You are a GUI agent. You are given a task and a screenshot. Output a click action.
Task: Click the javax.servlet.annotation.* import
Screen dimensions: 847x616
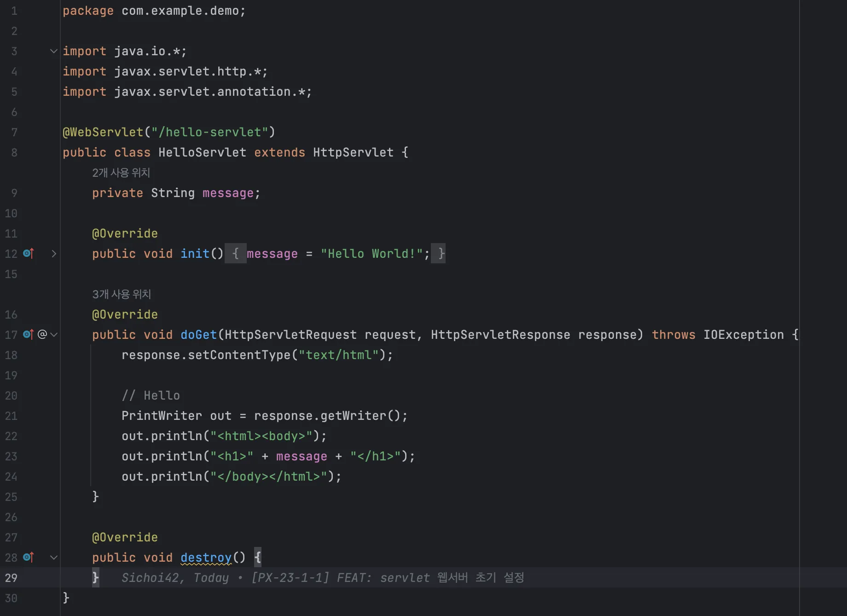coord(210,92)
